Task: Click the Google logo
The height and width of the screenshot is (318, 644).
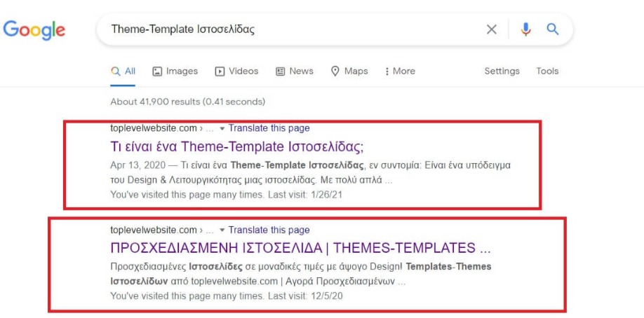Action: coord(34,30)
